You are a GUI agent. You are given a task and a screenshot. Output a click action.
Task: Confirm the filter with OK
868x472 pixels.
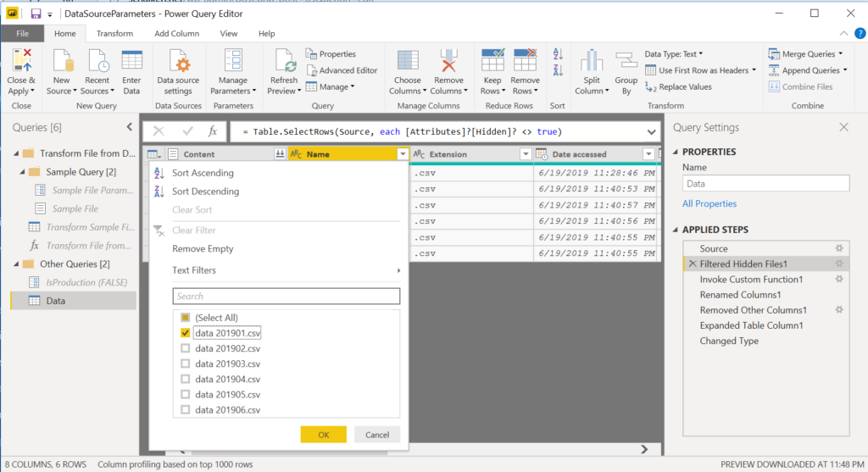tap(324, 435)
